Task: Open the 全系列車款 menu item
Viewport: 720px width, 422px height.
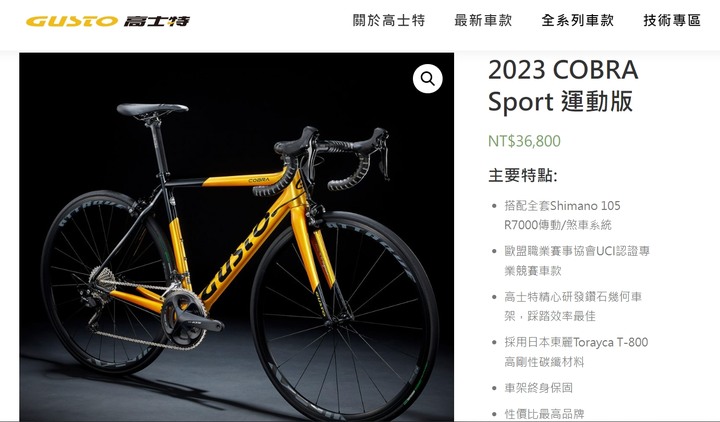Action: [578, 21]
